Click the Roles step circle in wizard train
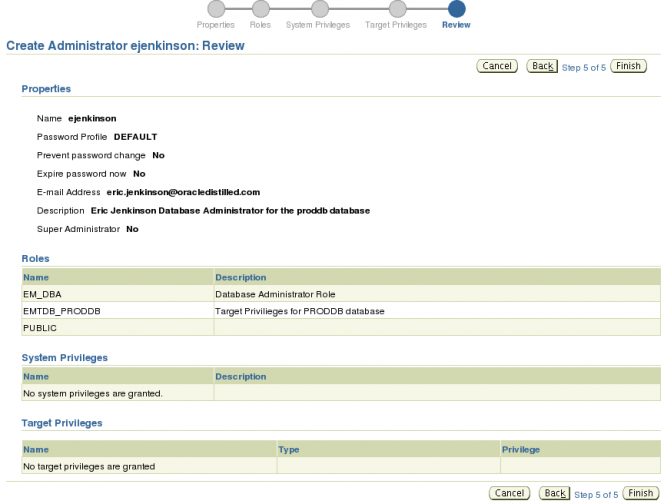Screen dimensions: 664x504 [x=260, y=8]
